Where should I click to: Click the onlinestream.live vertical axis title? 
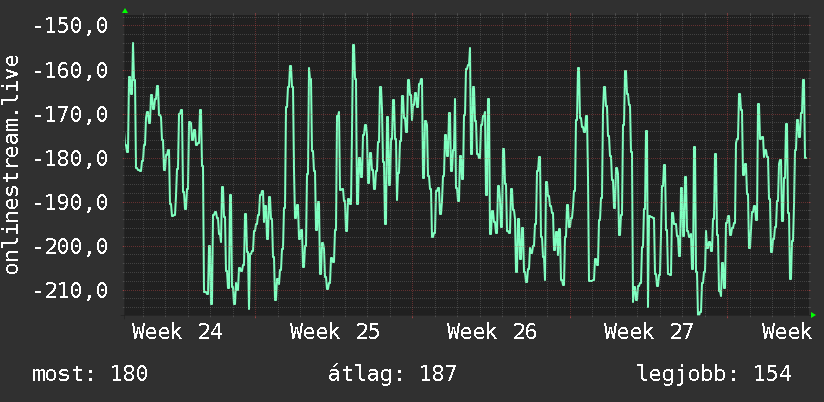pyautogui.click(x=11, y=164)
